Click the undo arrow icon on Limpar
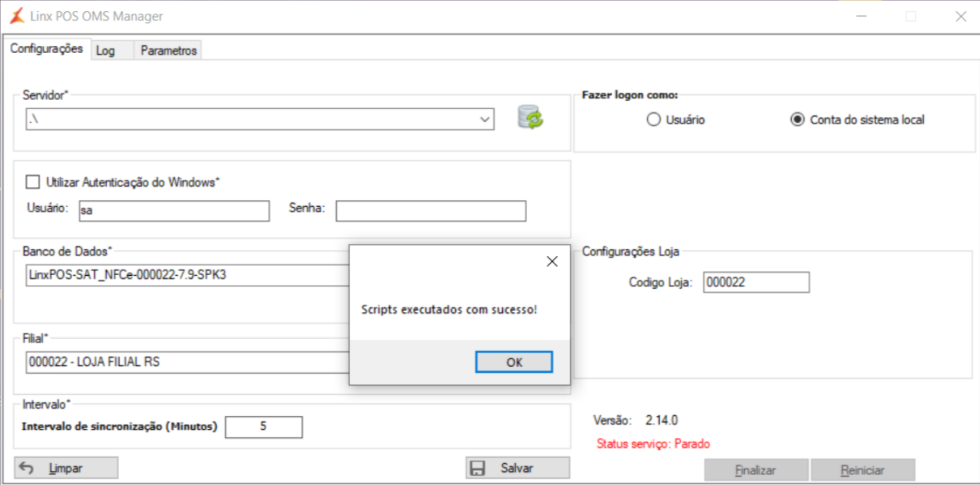The width and height of the screenshot is (980, 485). pos(27,468)
